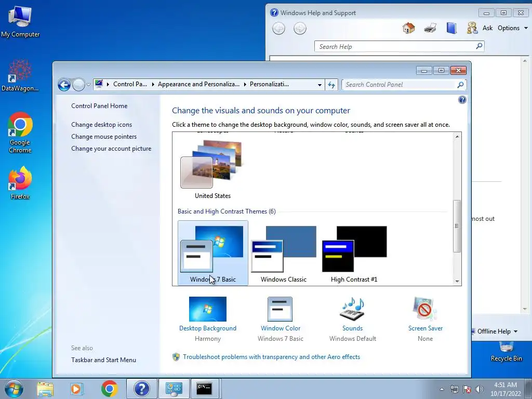Open volume speaker tray icon
This screenshot has width=532, height=399.
point(480,389)
